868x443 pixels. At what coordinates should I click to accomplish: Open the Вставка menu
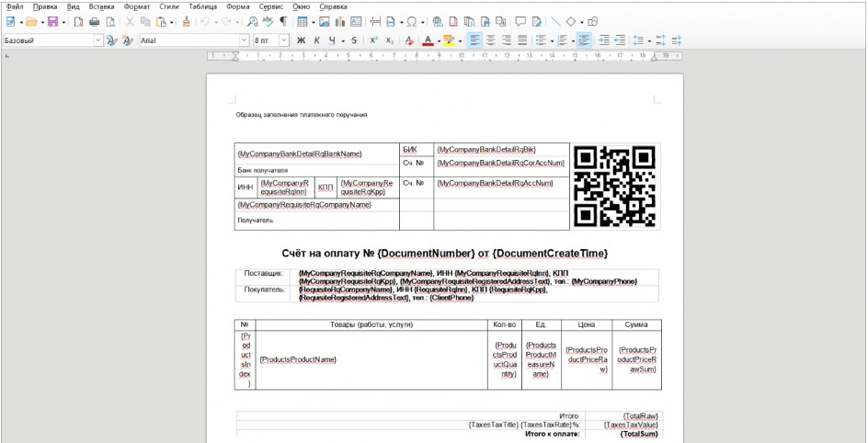(x=101, y=6)
